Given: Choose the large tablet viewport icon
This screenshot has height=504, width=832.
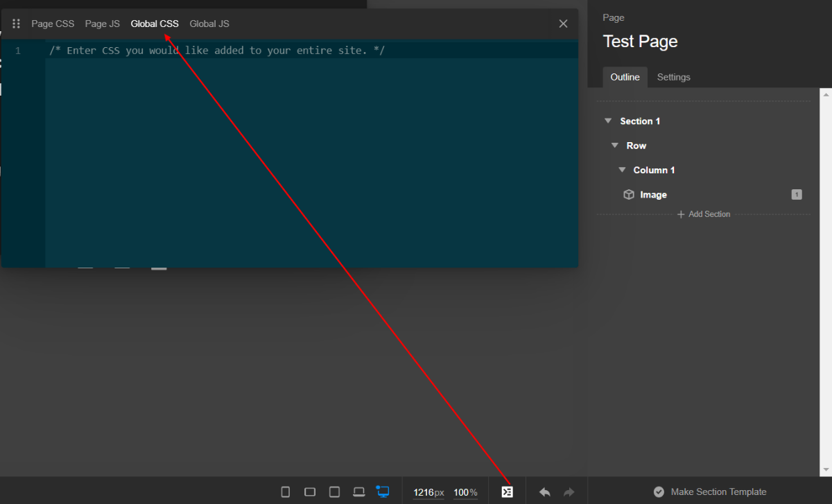Looking at the screenshot, I should 334,492.
